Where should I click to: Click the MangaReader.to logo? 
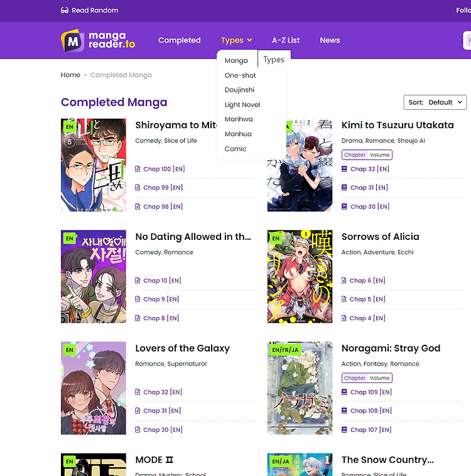[x=98, y=40]
